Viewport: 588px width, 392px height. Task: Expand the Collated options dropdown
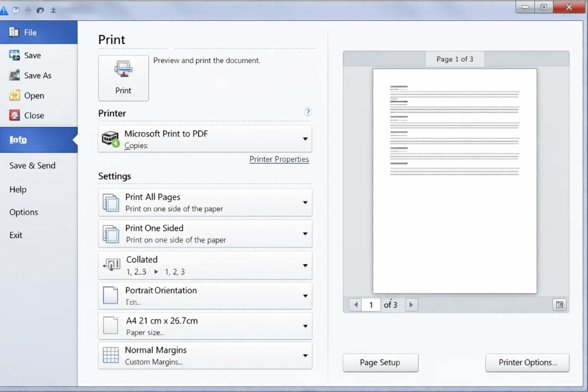point(304,265)
